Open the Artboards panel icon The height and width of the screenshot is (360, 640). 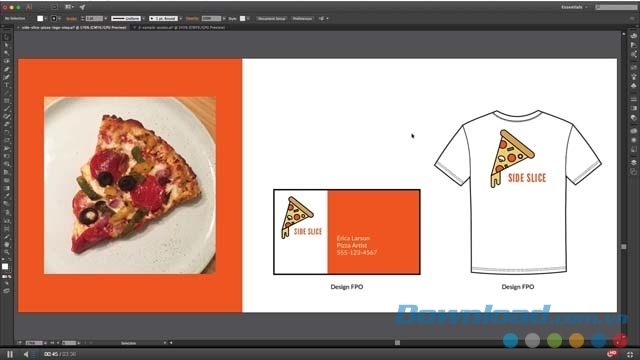[x=633, y=172]
